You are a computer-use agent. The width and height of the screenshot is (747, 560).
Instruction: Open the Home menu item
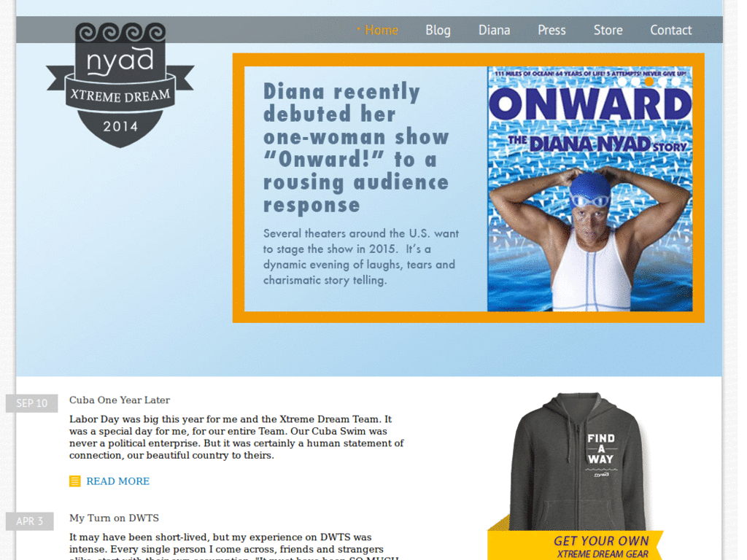pyautogui.click(x=381, y=30)
